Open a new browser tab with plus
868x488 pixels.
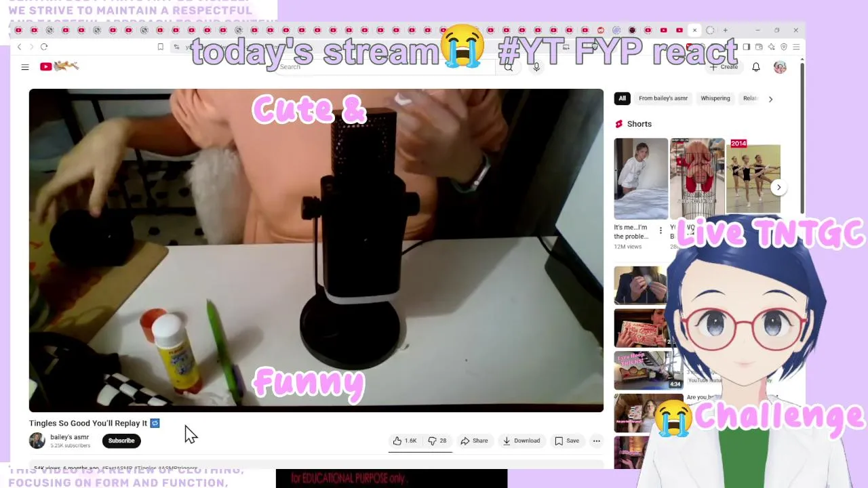(725, 30)
